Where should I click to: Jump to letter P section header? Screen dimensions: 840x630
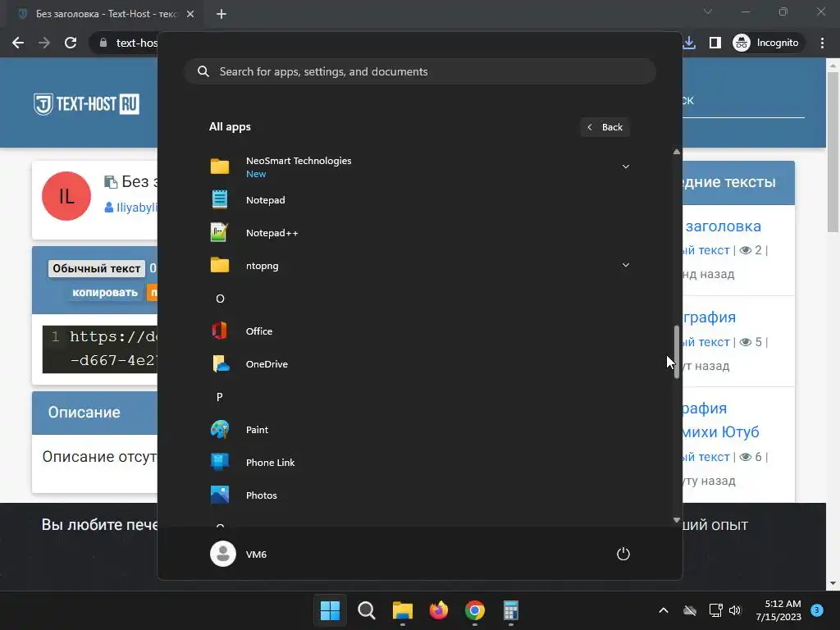click(x=220, y=397)
